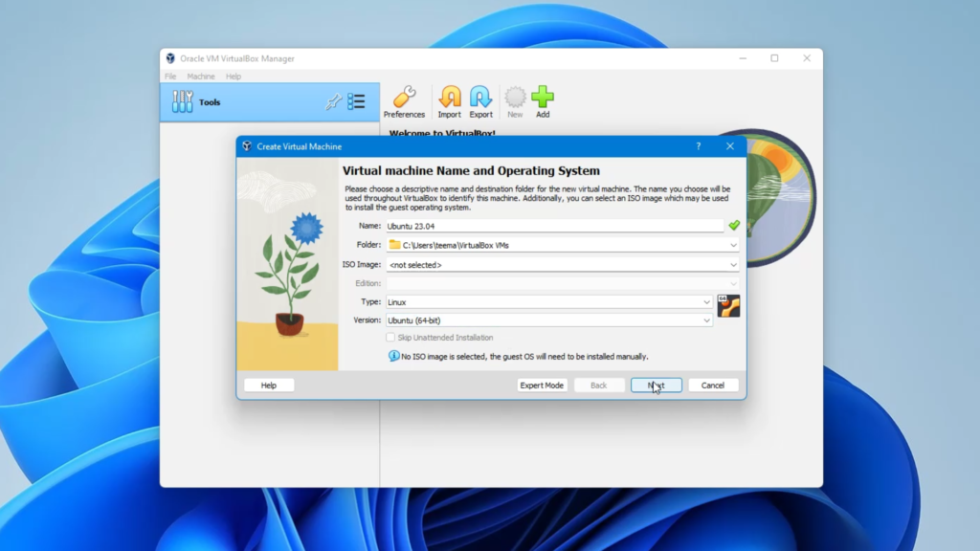Viewport: 980px width, 551px height.
Task: Open the File menu
Action: [x=170, y=77]
